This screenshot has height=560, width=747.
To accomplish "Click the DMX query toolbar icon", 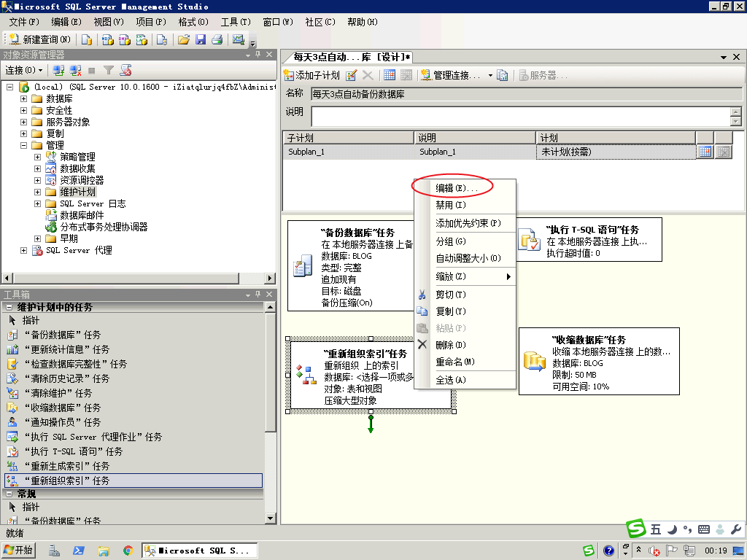I will pyautogui.click(x=125, y=39).
